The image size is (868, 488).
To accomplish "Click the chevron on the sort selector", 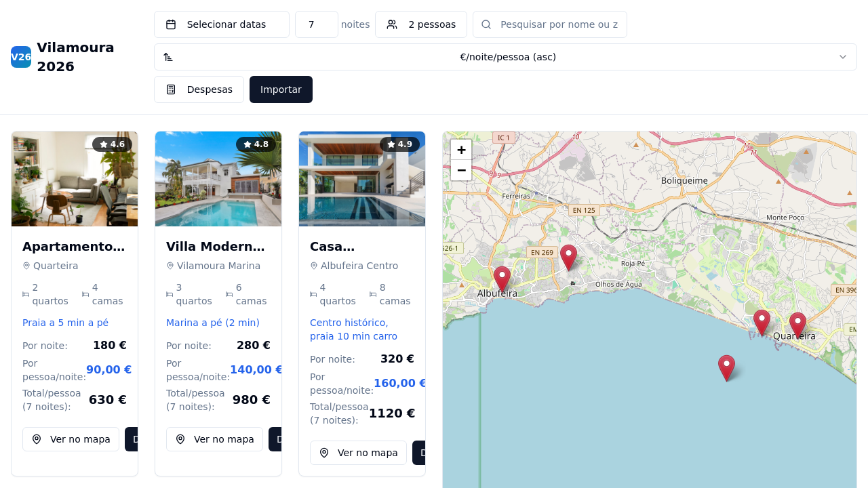I will click(843, 56).
